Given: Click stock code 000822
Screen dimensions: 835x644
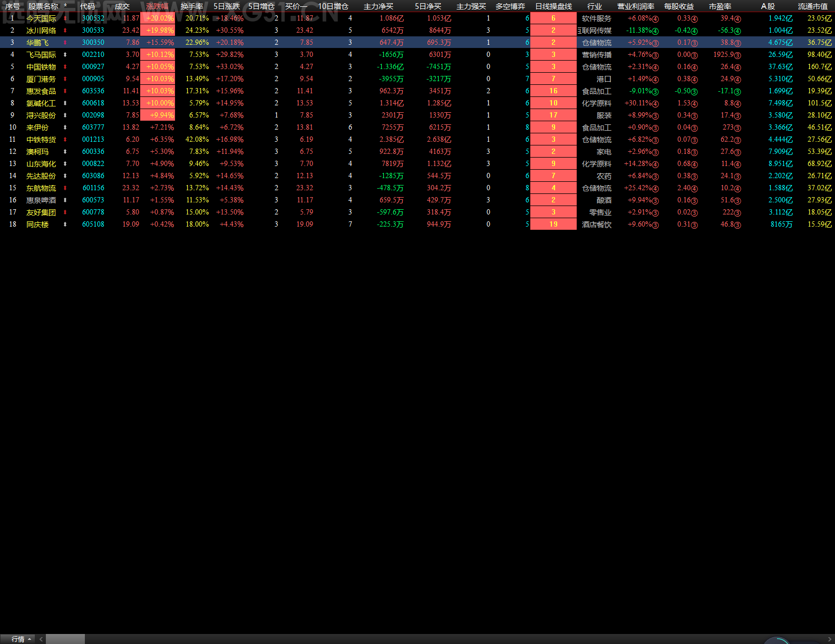Looking at the screenshot, I should [93, 164].
